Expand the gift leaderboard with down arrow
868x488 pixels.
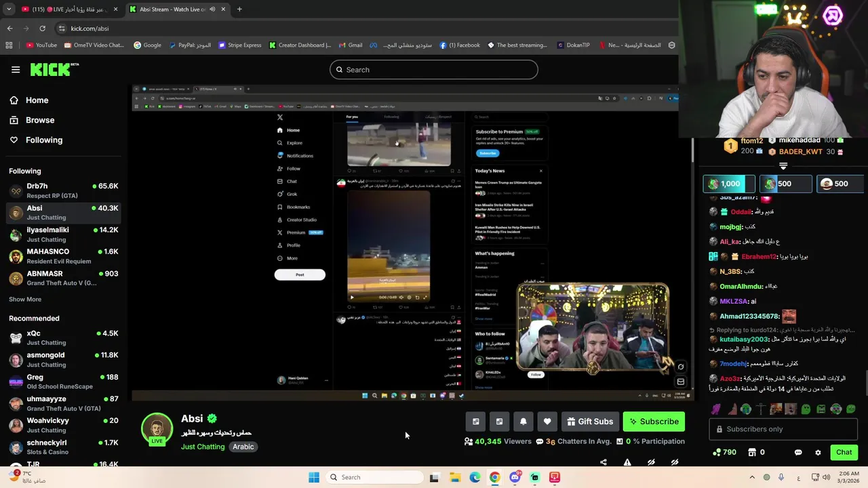pyautogui.click(x=783, y=166)
